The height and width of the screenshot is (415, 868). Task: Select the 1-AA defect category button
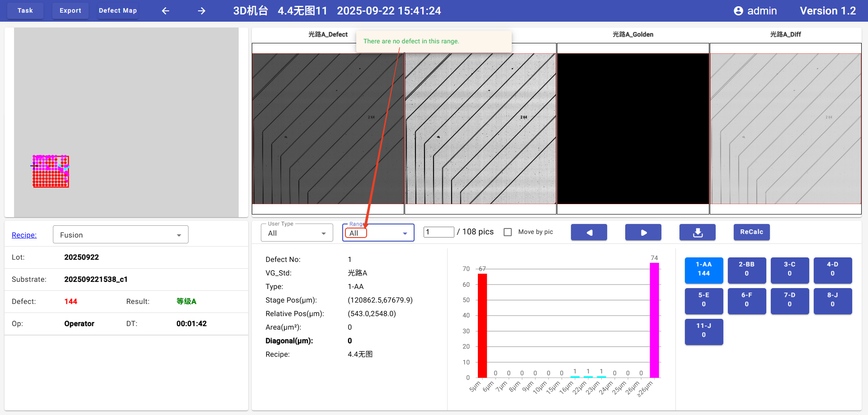tap(703, 270)
